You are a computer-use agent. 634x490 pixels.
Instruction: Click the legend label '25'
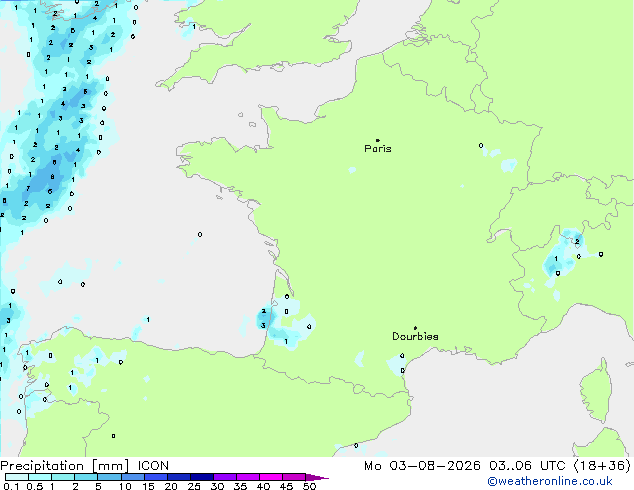point(194,486)
